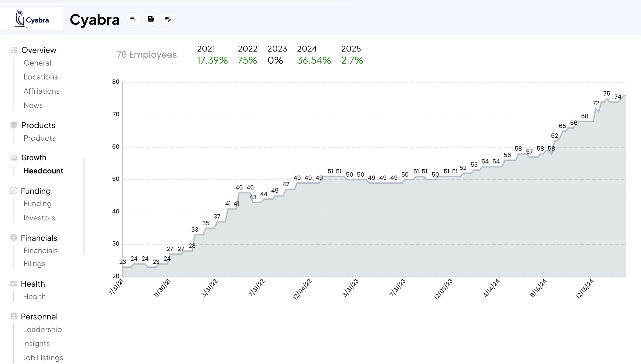
Task: Click the 11/30/21 x-axis date label
Action: pos(162,288)
